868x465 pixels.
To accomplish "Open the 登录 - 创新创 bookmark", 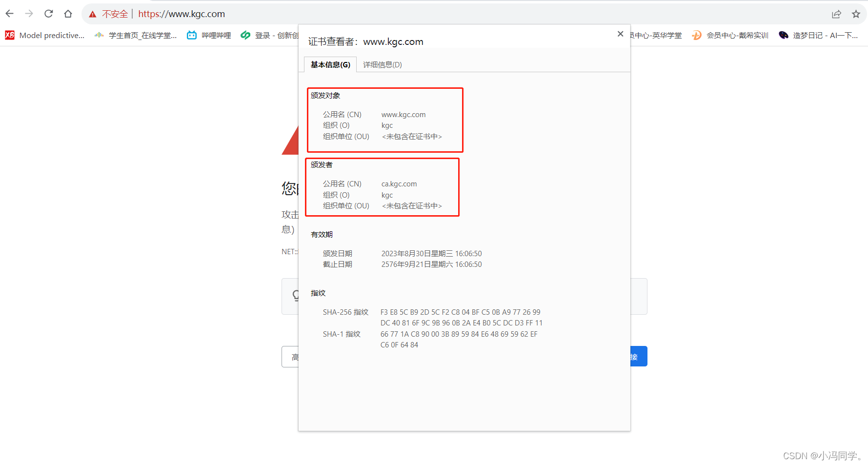I will pyautogui.click(x=269, y=35).
